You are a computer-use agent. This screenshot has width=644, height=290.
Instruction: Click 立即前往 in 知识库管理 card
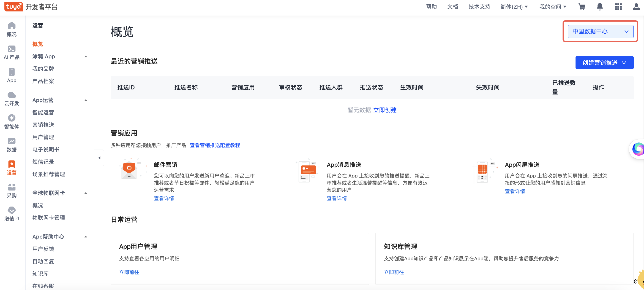point(394,272)
